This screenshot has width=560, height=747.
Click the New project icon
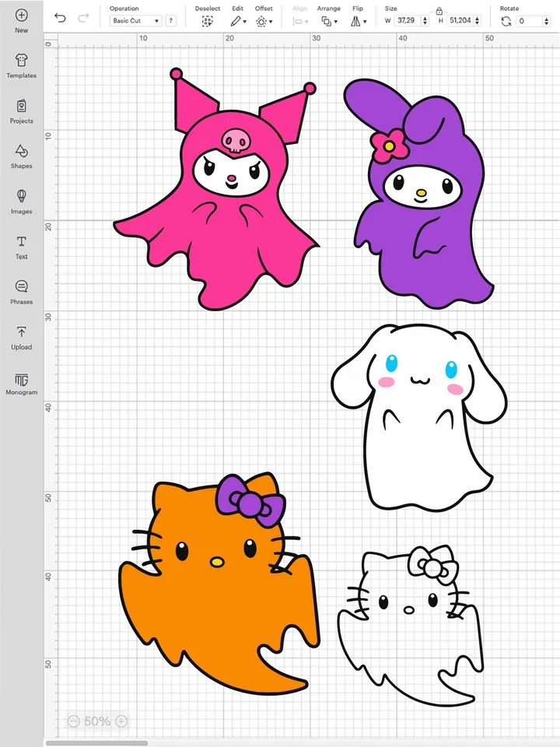tap(21, 16)
